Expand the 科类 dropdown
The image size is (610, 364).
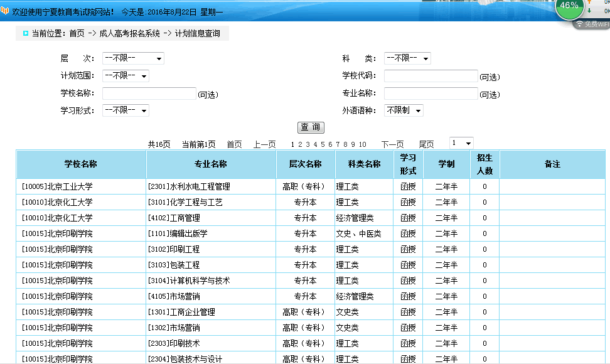(x=407, y=58)
